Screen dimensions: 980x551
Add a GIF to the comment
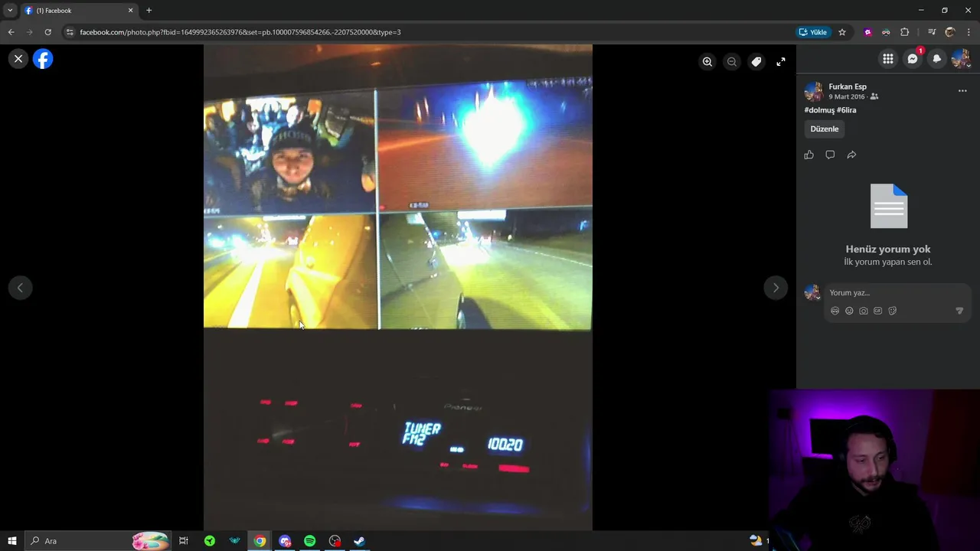click(x=878, y=311)
